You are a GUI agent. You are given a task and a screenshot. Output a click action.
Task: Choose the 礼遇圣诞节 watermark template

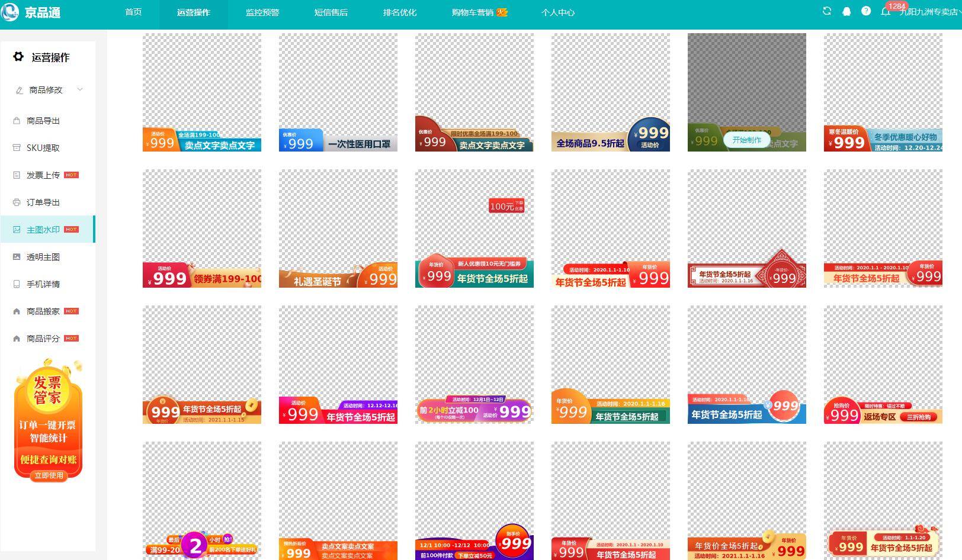pos(338,228)
